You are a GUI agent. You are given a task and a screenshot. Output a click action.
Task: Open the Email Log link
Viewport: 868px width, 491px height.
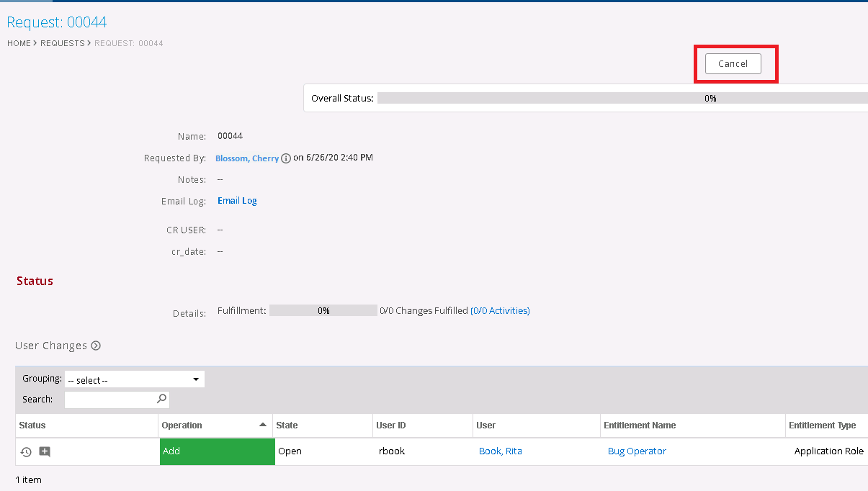coord(237,201)
